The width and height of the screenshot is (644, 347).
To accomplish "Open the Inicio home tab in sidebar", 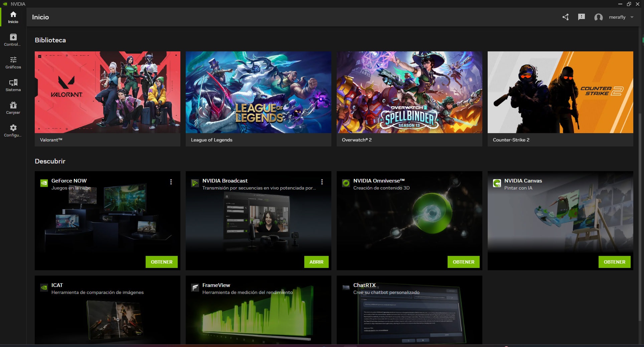I will point(13,17).
